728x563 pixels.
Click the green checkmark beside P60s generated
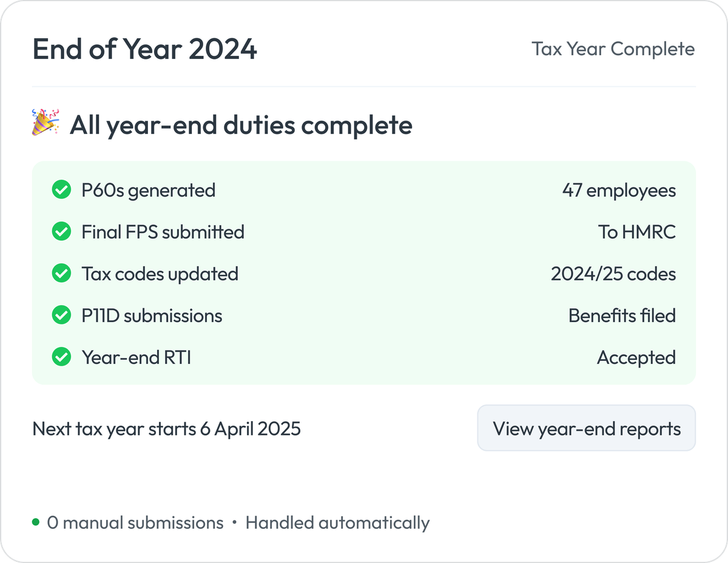point(61,189)
